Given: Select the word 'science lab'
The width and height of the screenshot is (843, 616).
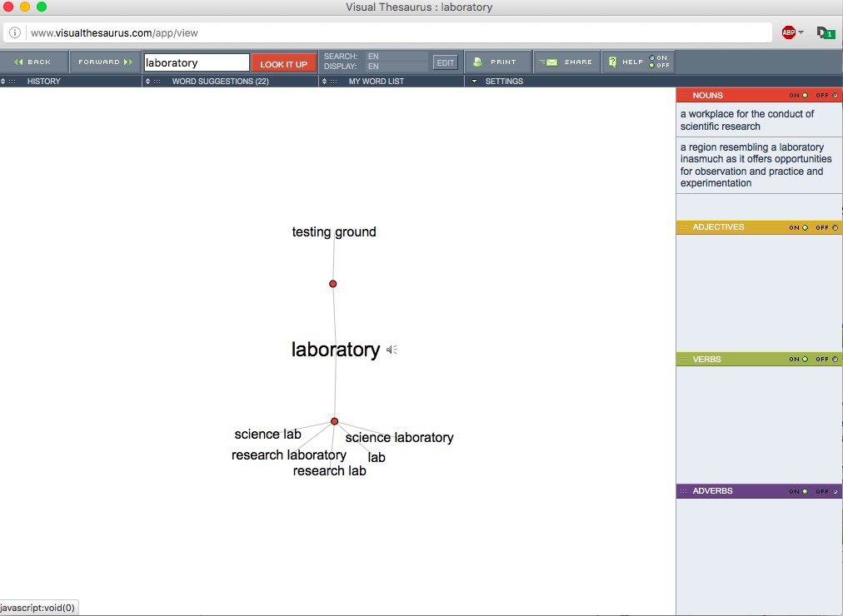Looking at the screenshot, I should coord(267,434).
